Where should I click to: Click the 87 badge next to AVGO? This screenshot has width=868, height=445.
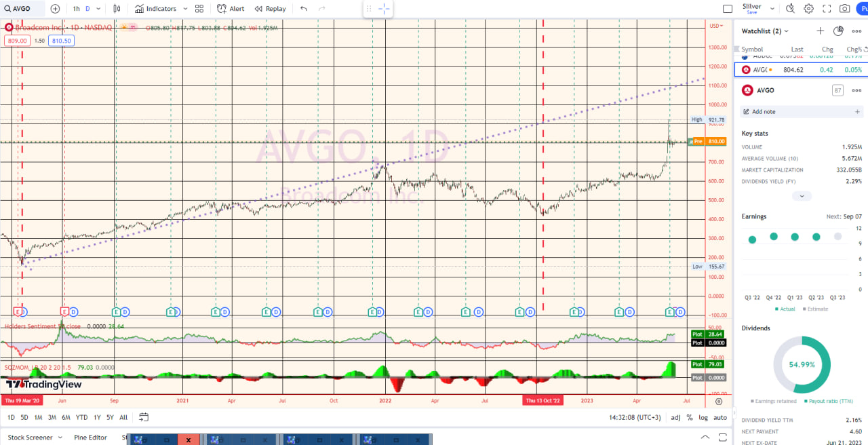click(x=837, y=90)
